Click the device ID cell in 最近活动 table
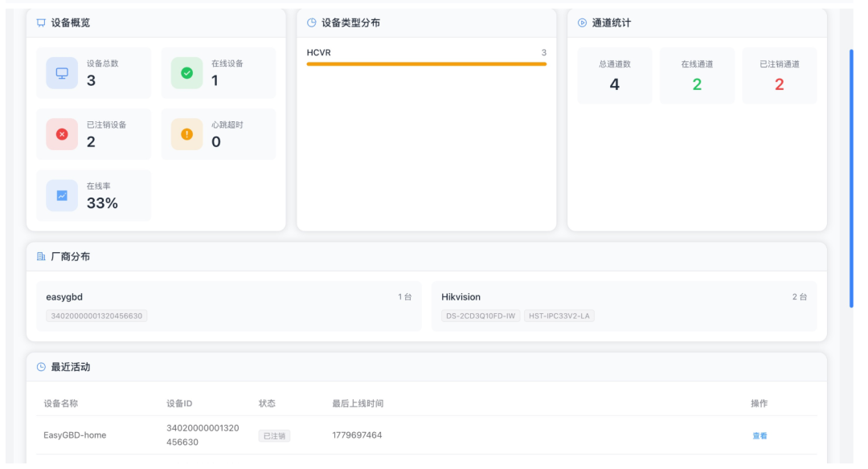 coord(203,435)
